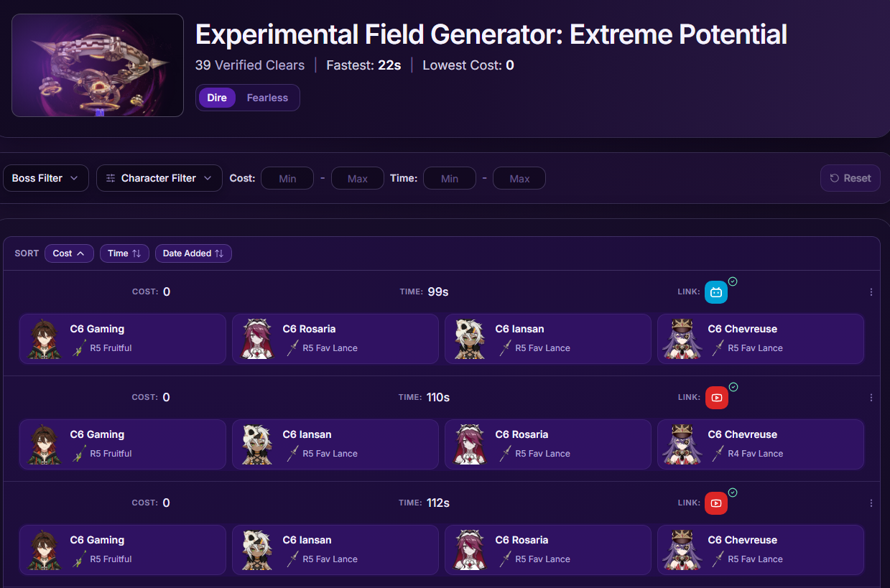The image size is (890, 588).
Task: Click the "R4 Fav Lance" weapon text
Action: (756, 454)
